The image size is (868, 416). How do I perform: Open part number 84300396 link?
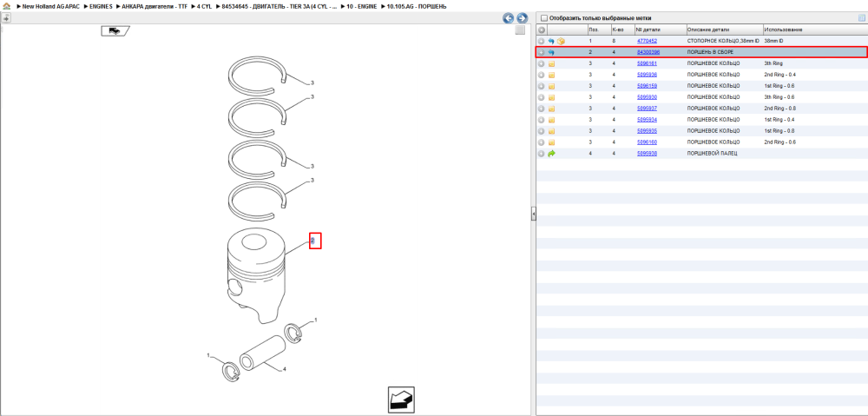648,52
